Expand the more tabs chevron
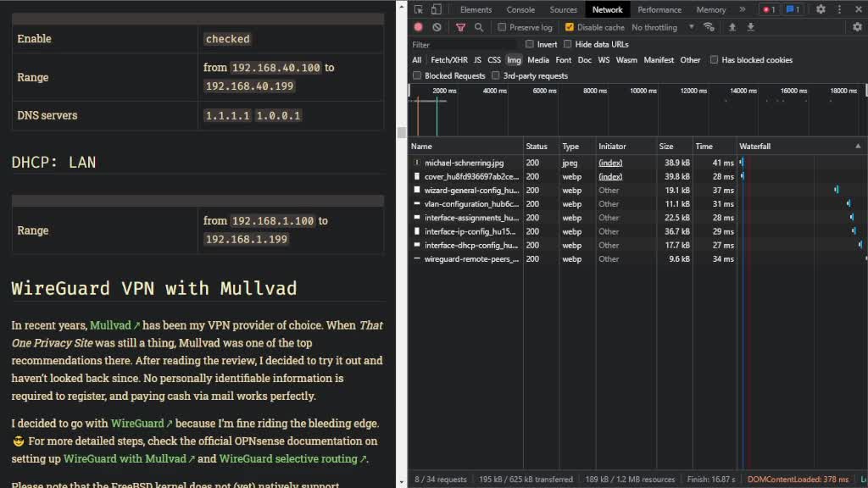This screenshot has height=488, width=868. pos(743,9)
